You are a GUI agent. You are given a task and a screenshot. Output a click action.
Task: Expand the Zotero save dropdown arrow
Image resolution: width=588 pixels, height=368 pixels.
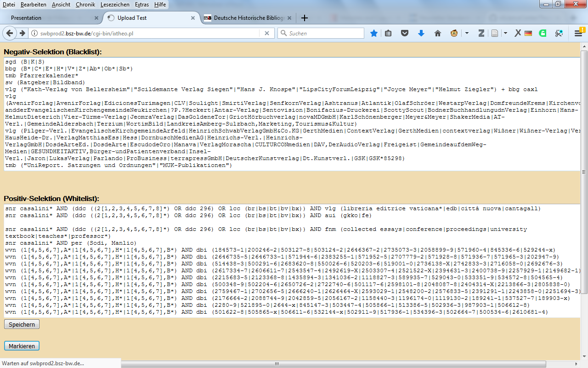[505, 33]
